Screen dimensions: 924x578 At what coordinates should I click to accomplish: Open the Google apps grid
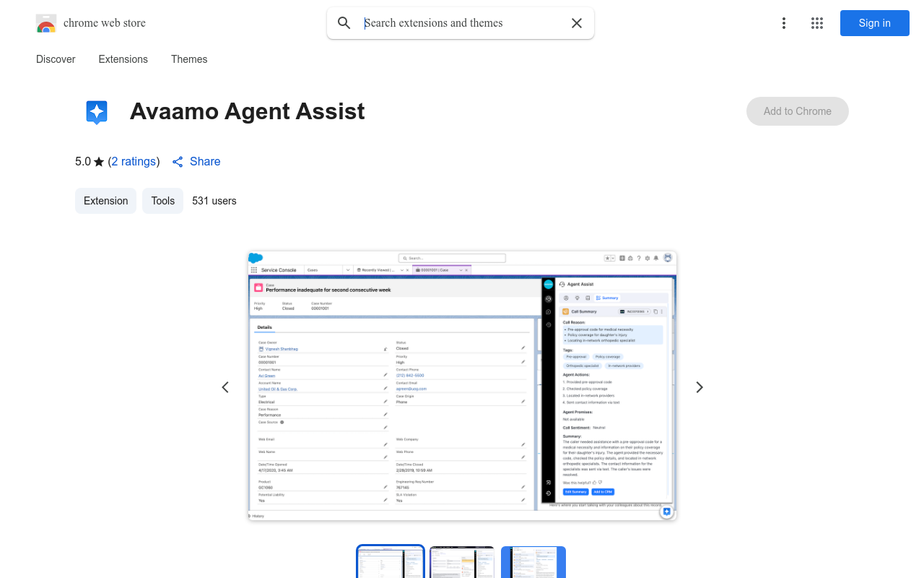(817, 23)
